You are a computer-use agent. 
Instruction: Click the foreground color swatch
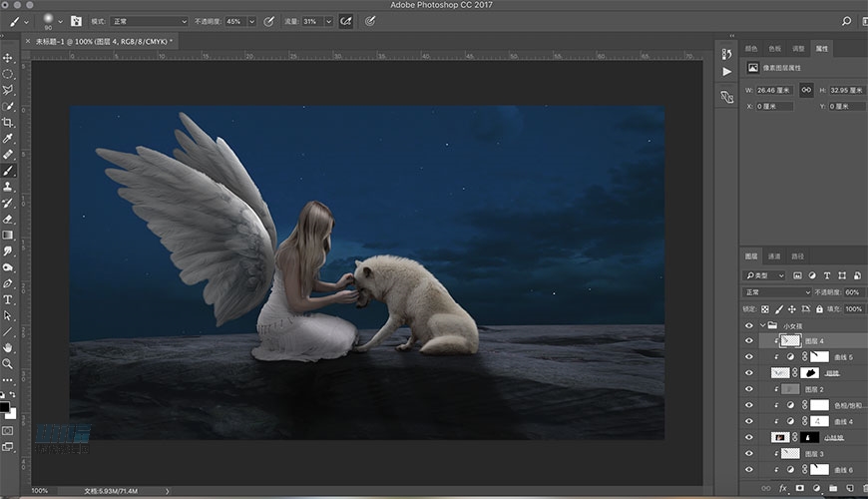(4, 407)
